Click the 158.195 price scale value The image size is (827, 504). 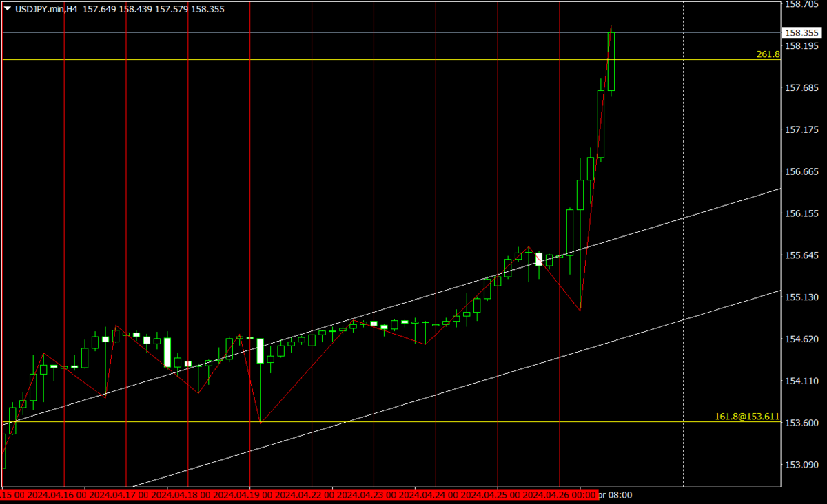[x=802, y=46]
